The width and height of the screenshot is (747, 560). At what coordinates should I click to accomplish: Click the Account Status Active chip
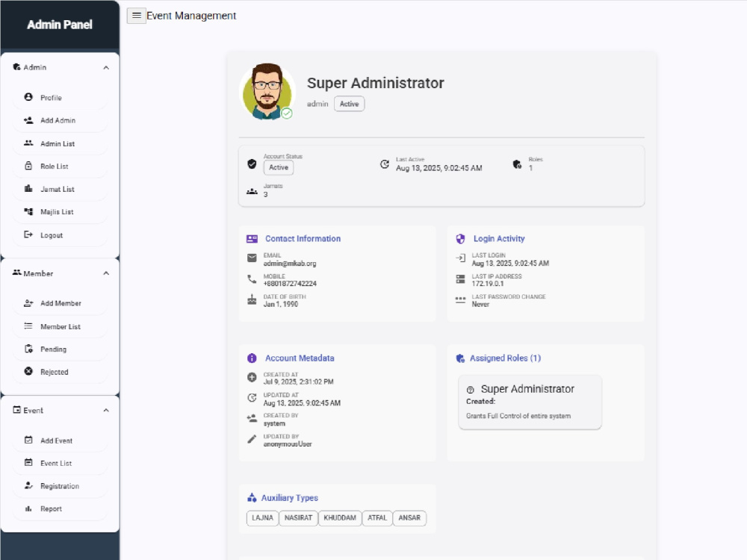pos(279,167)
